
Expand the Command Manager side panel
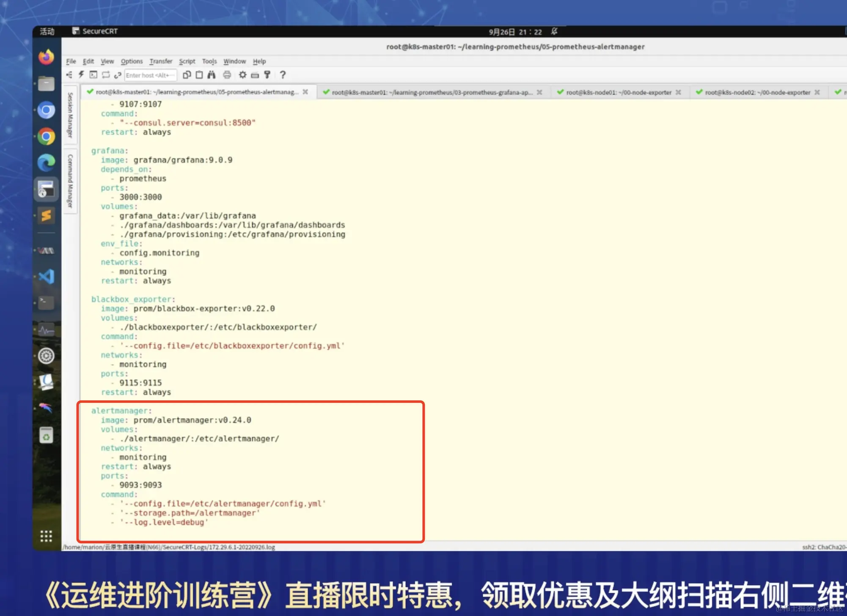(70, 181)
